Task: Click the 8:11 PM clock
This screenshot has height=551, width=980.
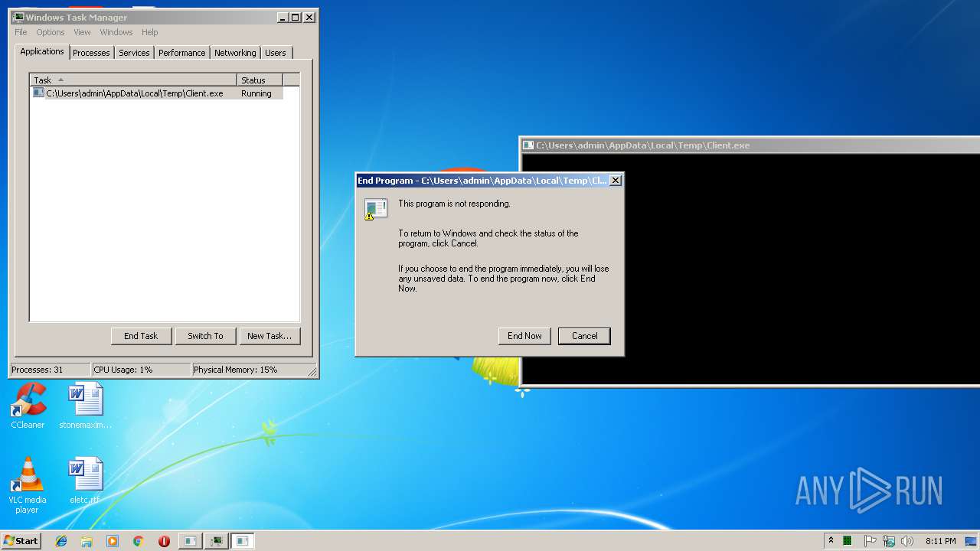Action: tap(941, 541)
